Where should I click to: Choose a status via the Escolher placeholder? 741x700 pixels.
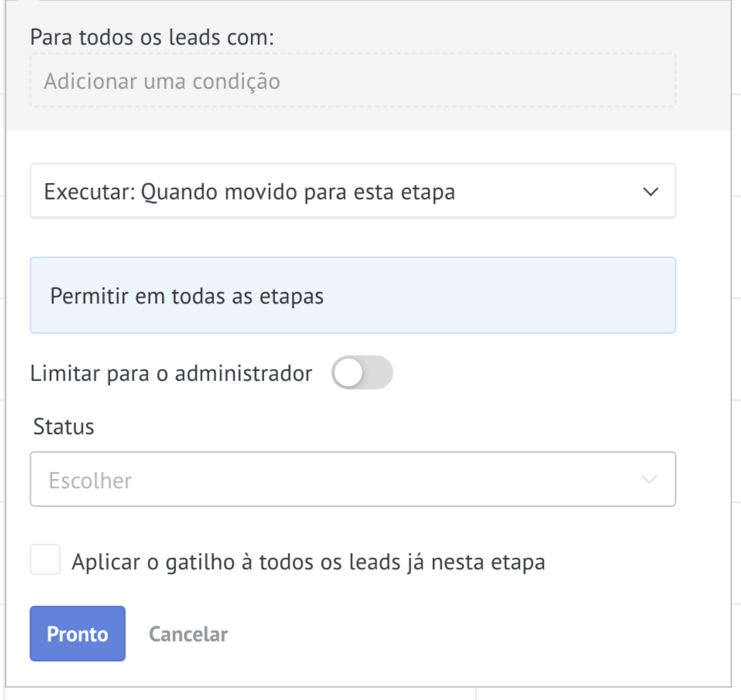pyautogui.click(x=90, y=481)
